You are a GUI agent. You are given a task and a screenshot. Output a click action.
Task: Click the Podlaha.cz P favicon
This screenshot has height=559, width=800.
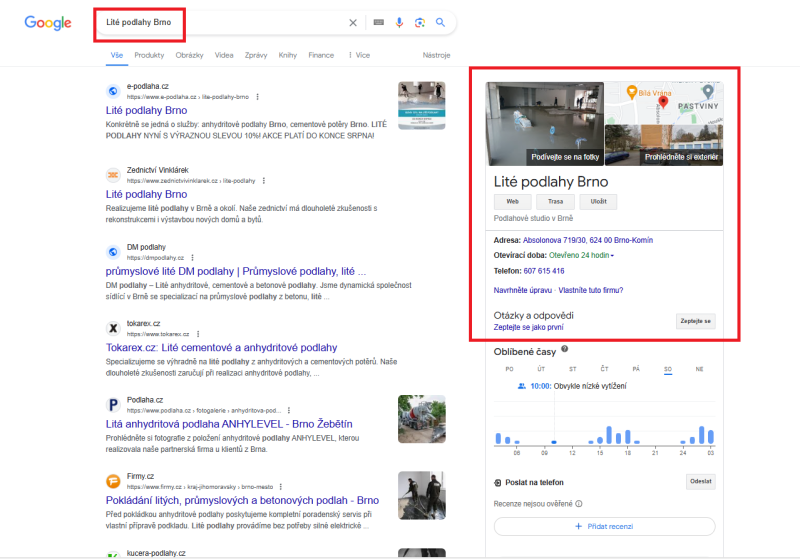[x=113, y=405]
